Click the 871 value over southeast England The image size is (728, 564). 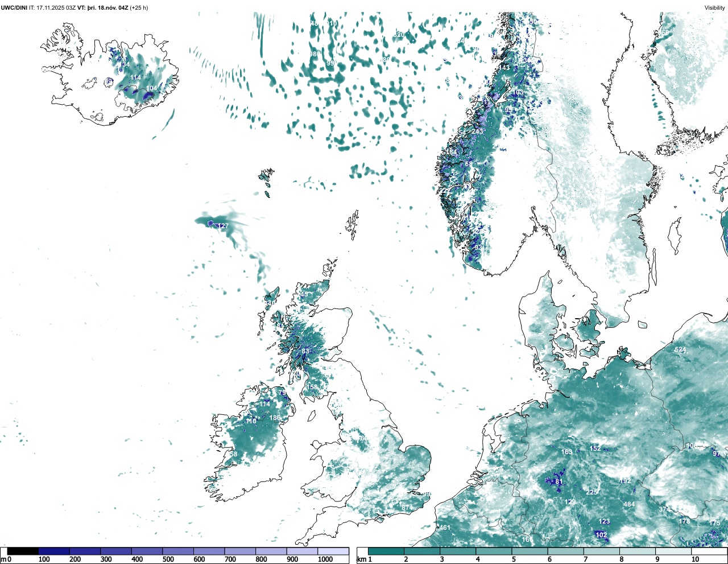[407, 508]
